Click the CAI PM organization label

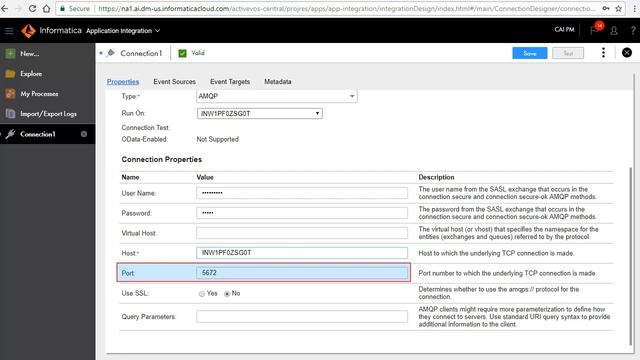point(564,30)
